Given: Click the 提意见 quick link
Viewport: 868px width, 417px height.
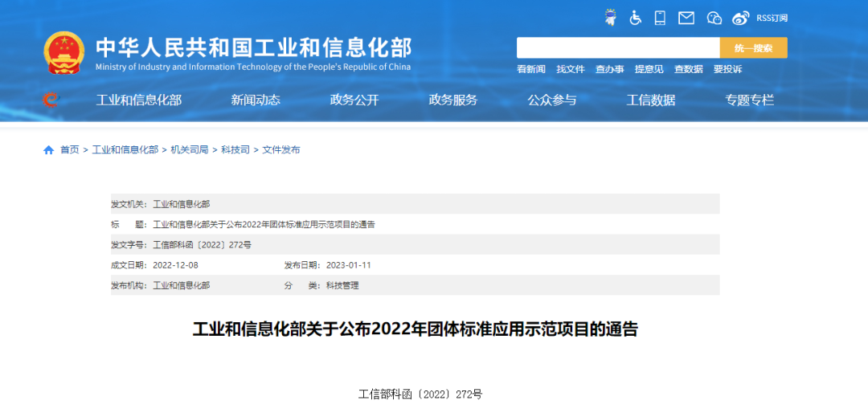Looking at the screenshot, I should [x=649, y=69].
